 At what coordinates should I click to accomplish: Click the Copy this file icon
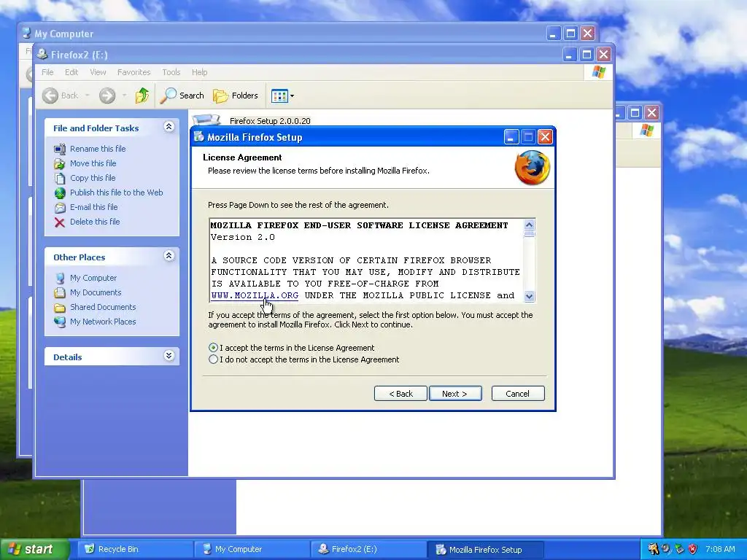click(60, 178)
